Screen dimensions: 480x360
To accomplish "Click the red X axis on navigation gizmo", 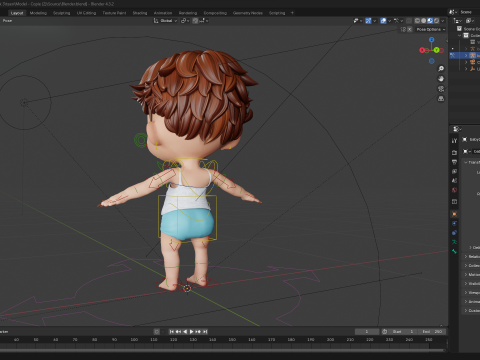I will click(422, 50).
